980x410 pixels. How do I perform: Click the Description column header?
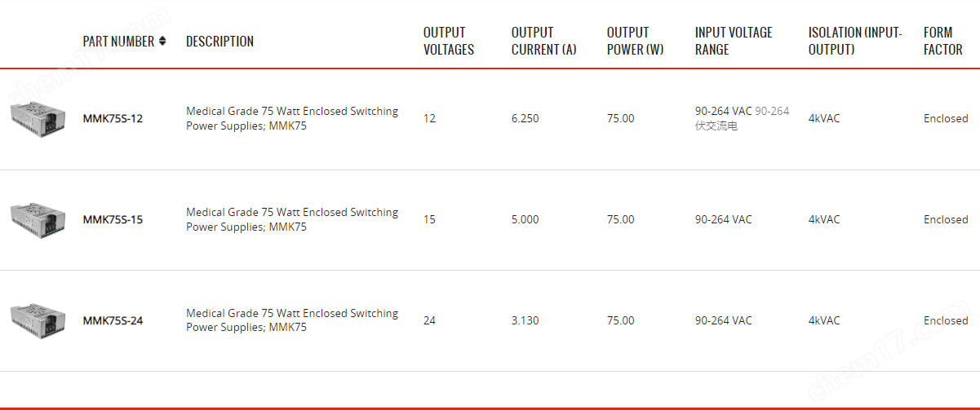point(220,41)
